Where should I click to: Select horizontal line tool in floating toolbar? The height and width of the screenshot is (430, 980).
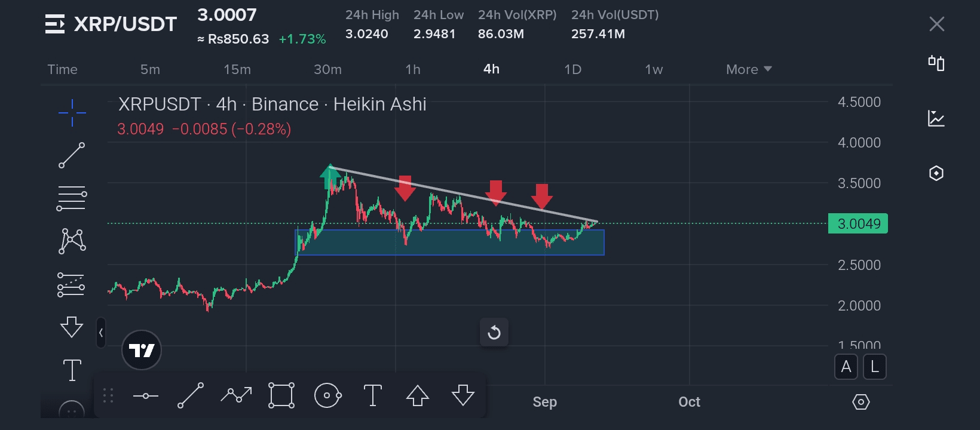coord(146,395)
